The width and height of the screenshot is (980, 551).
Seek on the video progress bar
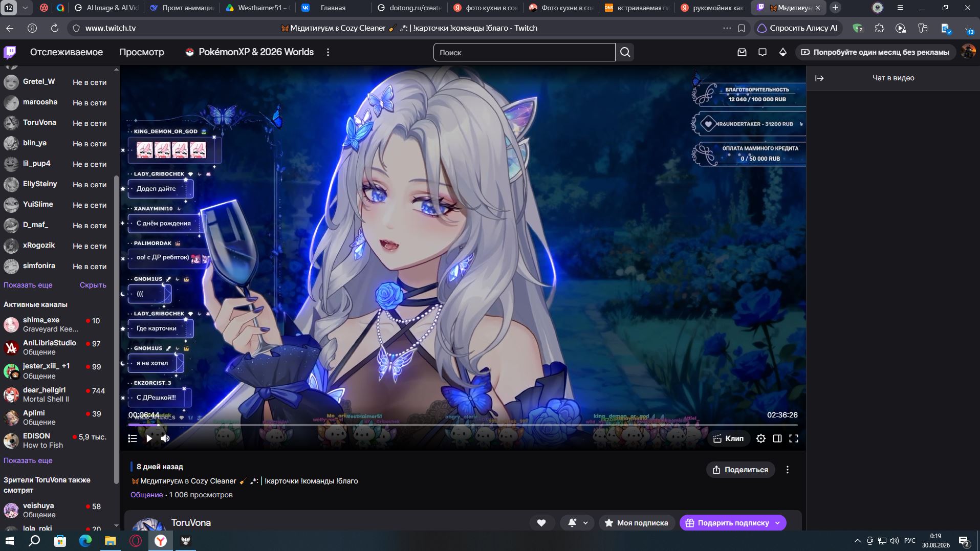click(x=463, y=425)
